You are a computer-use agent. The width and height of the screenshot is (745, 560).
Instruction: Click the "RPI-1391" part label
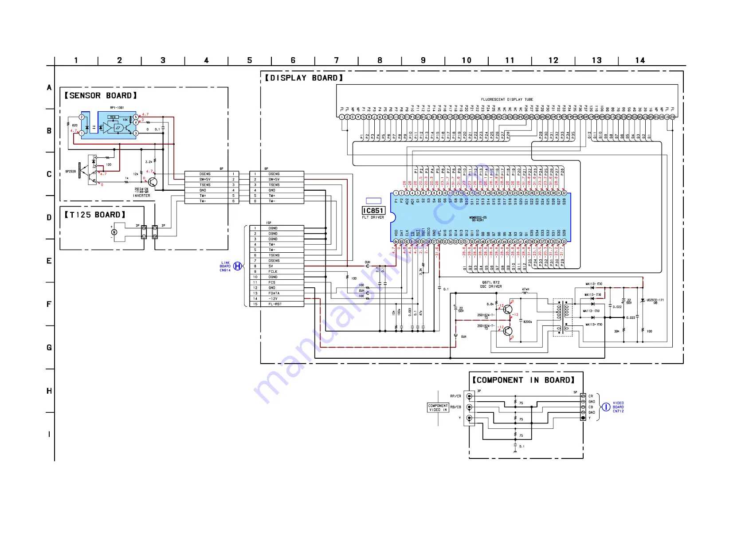coord(117,107)
